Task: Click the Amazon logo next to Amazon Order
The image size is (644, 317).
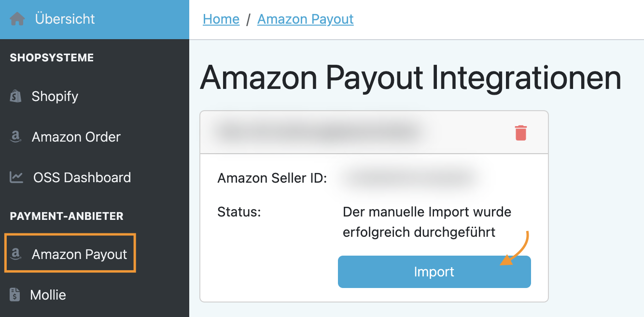Action: (16, 137)
